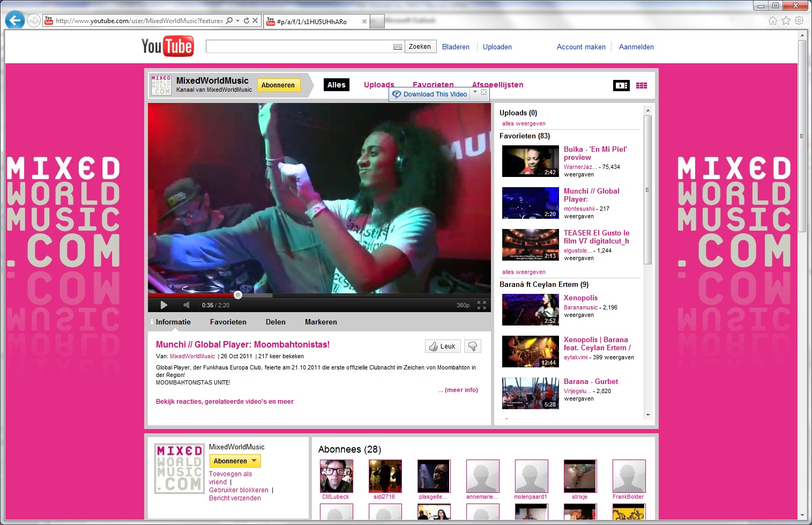Switch to the player view icon
The image size is (812, 525).
[x=621, y=85]
